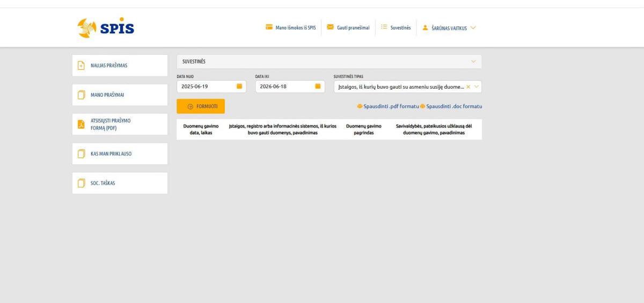Open the Šarūnas Vaitkus user menu chevron
644x303 pixels.
(473, 27)
